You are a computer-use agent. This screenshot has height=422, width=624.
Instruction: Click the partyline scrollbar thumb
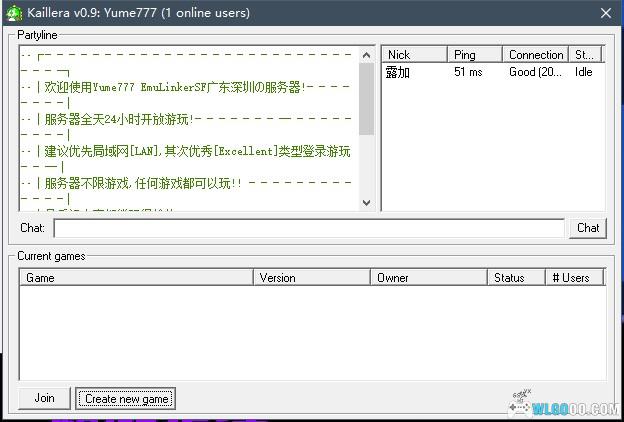[367, 99]
